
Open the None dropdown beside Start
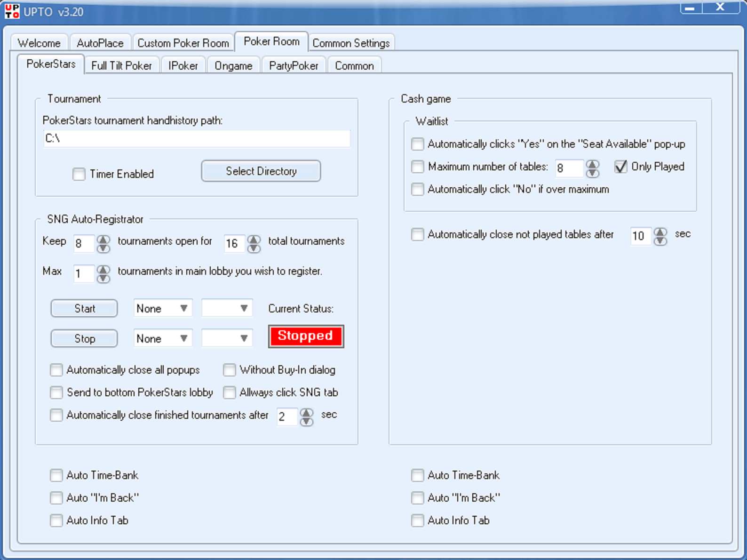163,309
